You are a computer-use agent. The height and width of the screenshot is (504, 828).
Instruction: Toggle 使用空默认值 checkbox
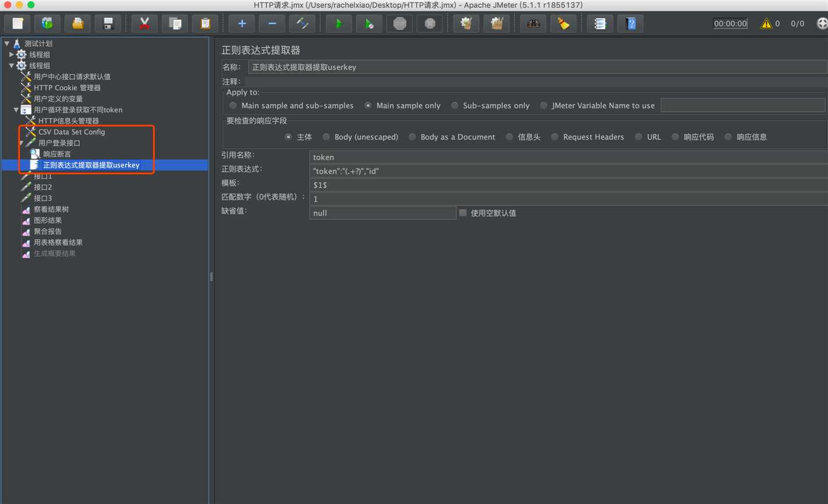coord(463,213)
